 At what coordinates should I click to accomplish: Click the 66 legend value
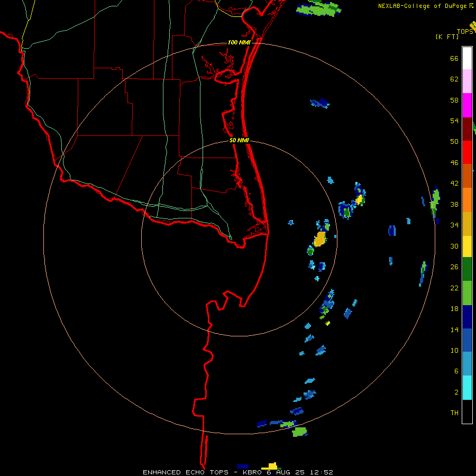(454, 59)
